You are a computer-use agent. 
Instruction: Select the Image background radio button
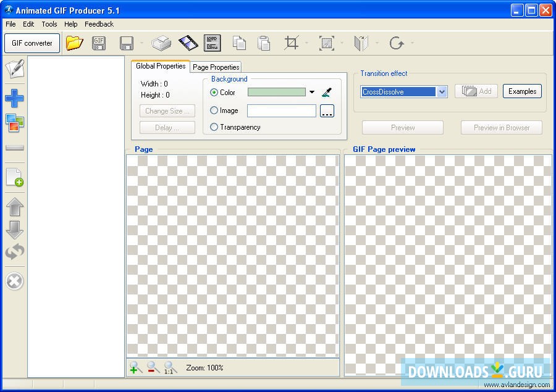214,111
